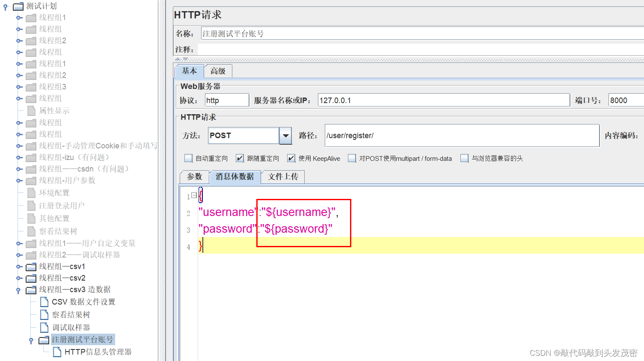Expand the 线程组1——用户自定义变量 node
644x361 pixels.
click(x=18, y=243)
